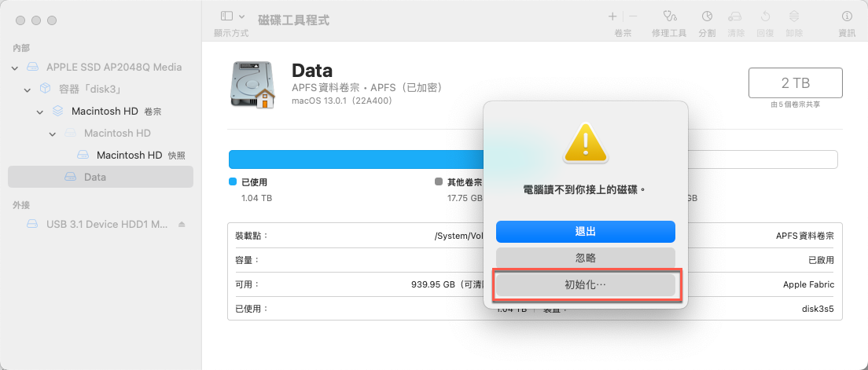Open the Partition (分割) tool
Screen dimensions: 868x370
(x=707, y=24)
